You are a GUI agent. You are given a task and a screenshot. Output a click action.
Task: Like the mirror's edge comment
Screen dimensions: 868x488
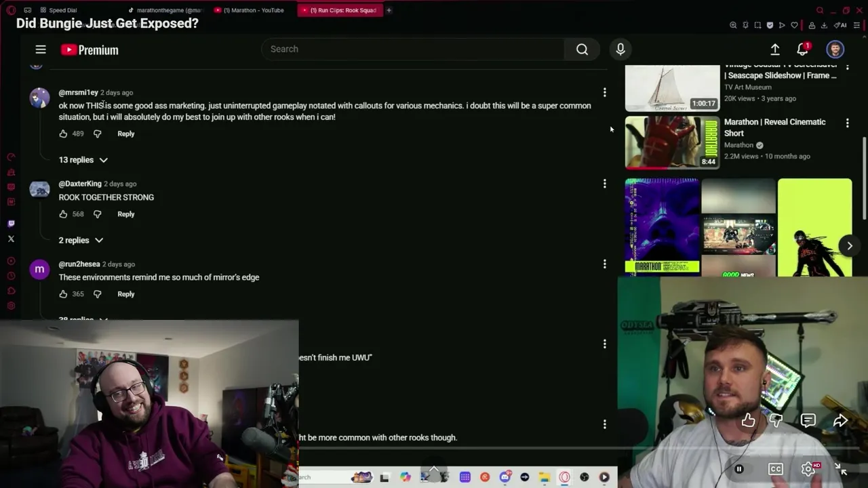(x=63, y=294)
